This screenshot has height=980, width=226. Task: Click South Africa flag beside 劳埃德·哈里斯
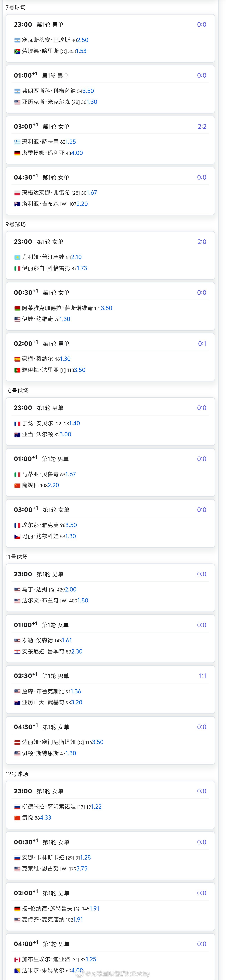click(x=17, y=51)
